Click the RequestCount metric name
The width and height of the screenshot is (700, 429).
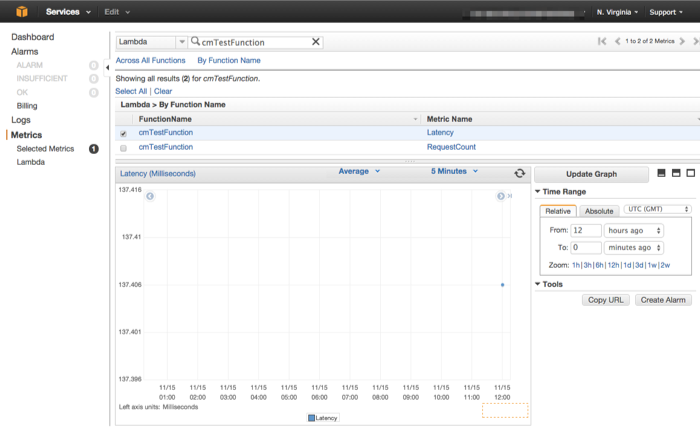[451, 147]
